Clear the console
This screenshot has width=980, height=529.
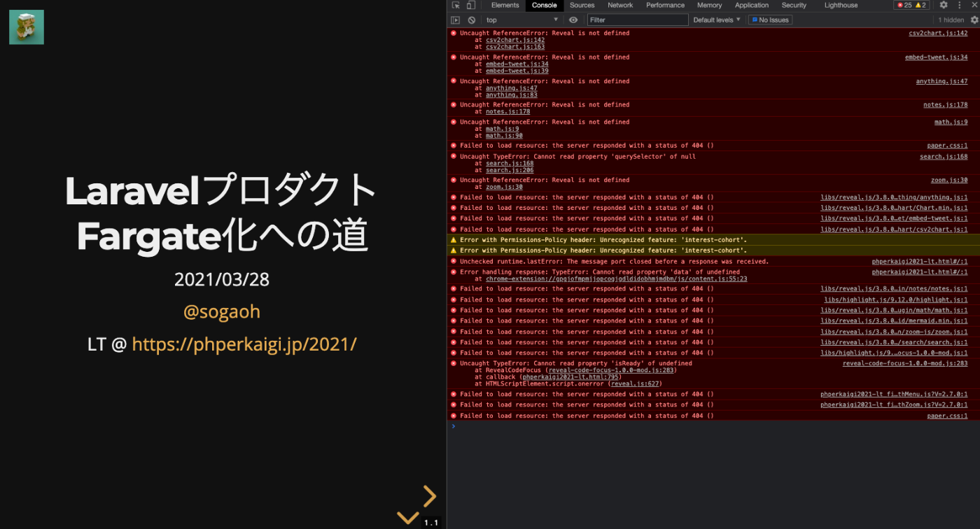coord(472,20)
